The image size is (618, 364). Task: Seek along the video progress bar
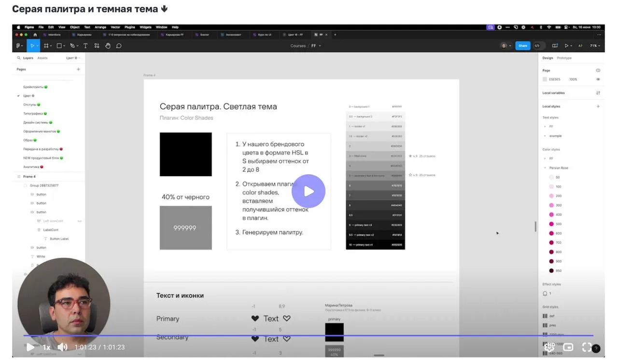coord(308,336)
